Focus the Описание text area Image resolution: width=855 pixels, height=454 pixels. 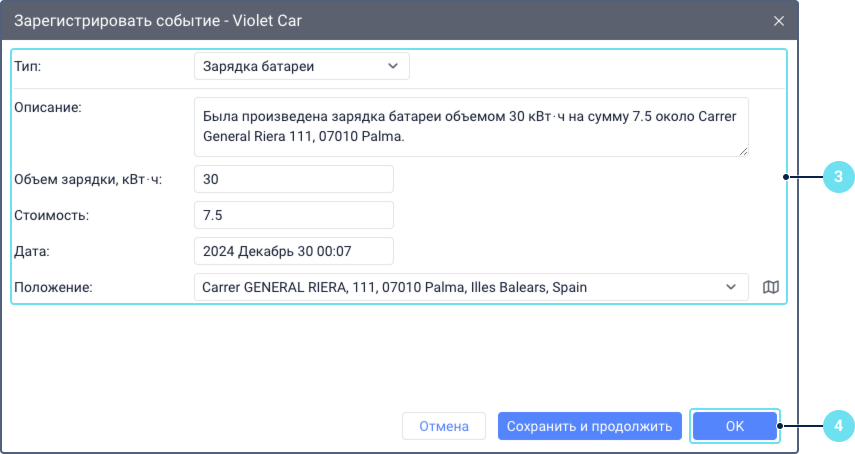click(470, 126)
